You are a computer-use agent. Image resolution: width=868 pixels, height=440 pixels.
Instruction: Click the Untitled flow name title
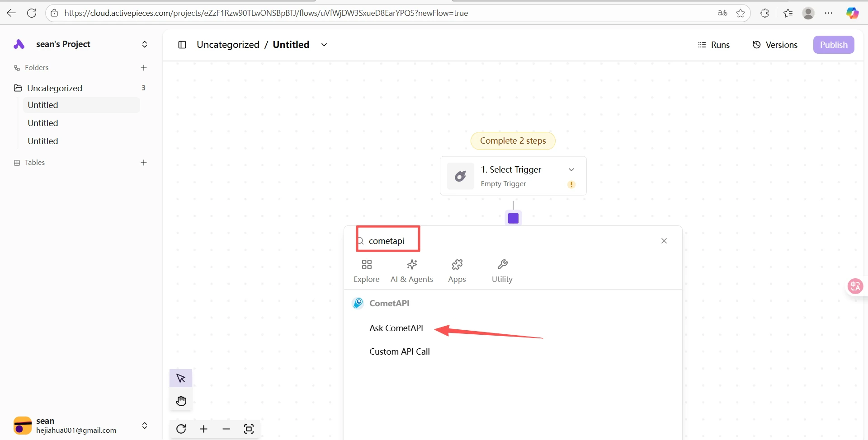tap(291, 45)
